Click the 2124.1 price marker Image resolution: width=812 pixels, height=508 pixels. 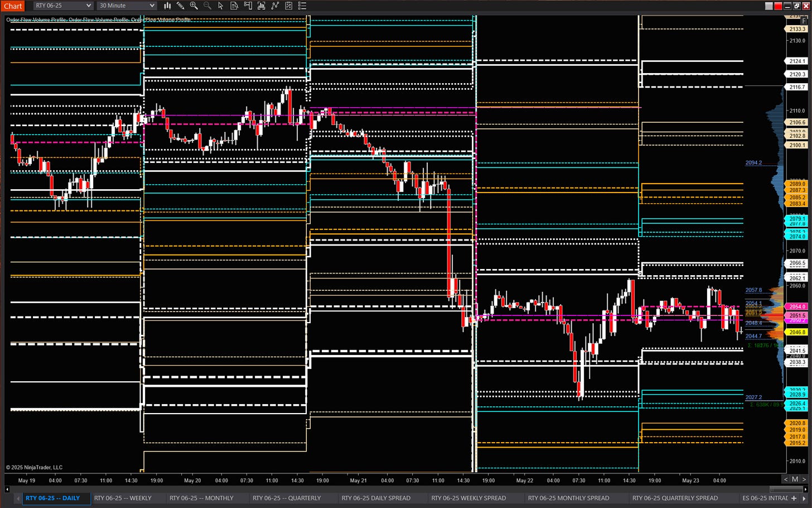[797, 61]
